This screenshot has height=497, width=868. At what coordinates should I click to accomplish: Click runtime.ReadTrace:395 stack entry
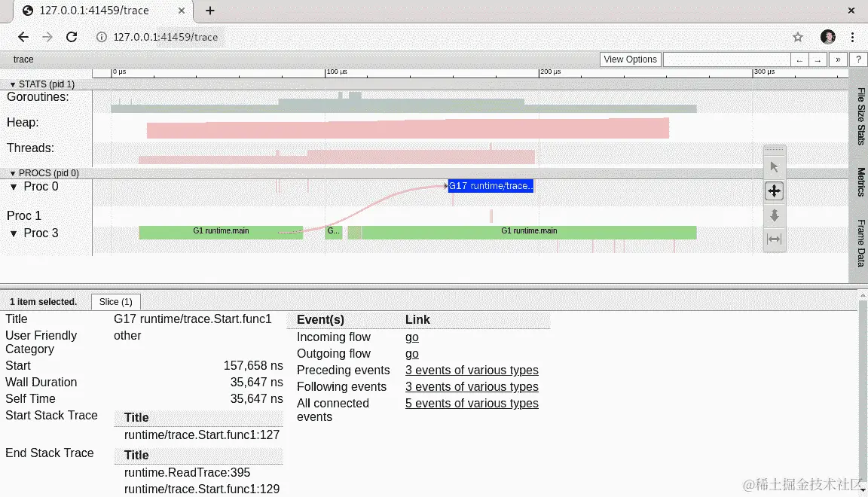coord(187,473)
